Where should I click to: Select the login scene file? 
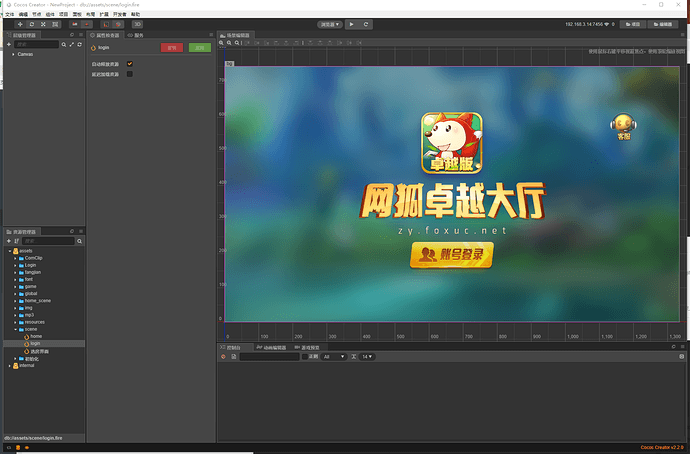[x=35, y=343]
